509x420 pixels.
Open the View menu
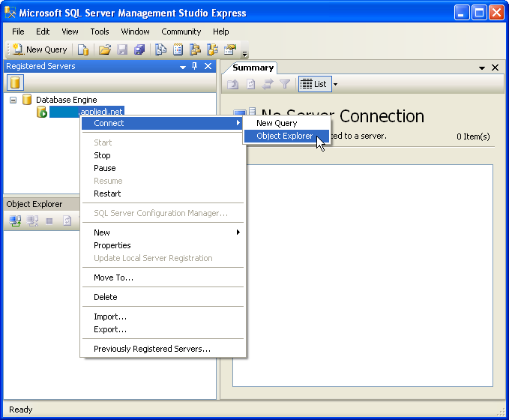(70, 31)
